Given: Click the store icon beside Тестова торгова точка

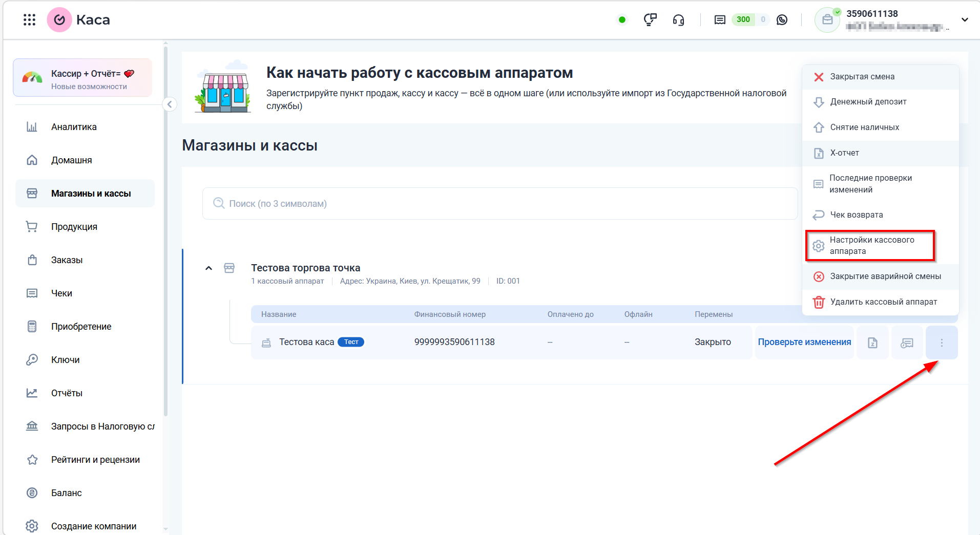Looking at the screenshot, I should [230, 268].
